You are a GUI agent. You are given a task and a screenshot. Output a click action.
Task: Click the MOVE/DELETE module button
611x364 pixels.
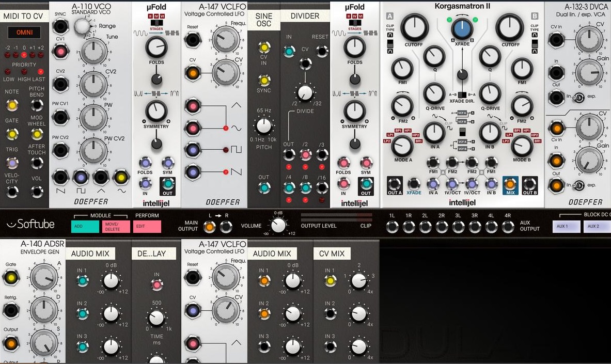tap(116, 227)
